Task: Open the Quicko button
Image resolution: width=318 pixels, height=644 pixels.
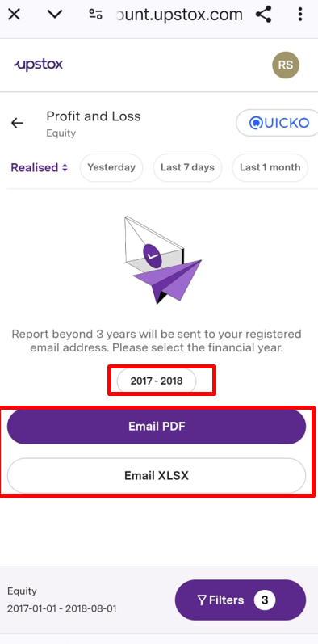Action: [x=278, y=122]
